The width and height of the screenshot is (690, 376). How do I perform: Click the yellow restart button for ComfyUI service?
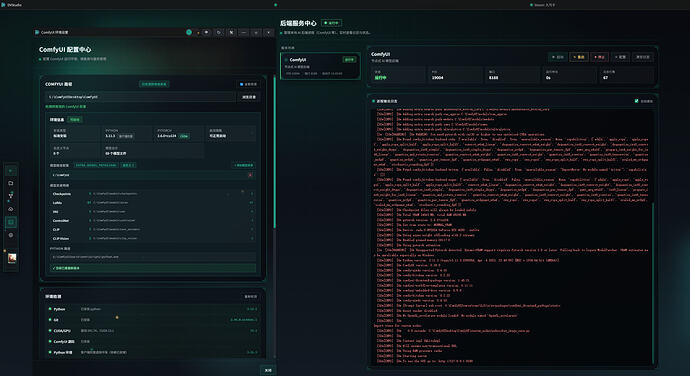point(579,57)
